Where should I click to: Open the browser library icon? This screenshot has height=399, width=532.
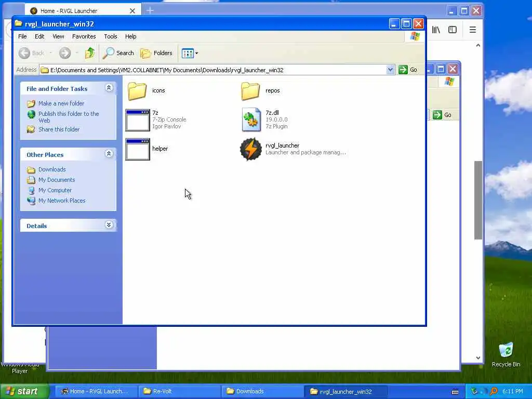tap(436, 30)
